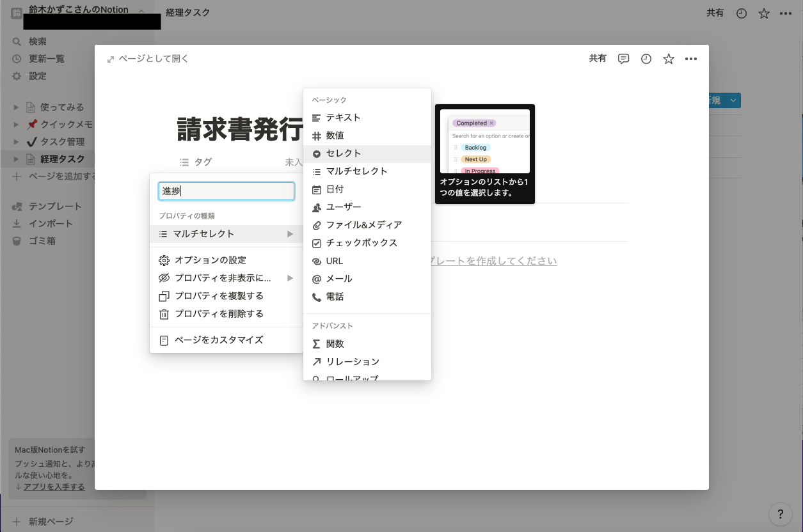
Task: Open the three-dot menu in the top window bar
Action: [786, 13]
